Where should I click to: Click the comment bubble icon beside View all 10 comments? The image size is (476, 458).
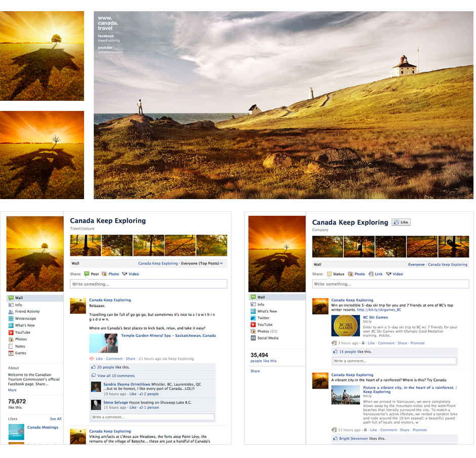tap(94, 376)
